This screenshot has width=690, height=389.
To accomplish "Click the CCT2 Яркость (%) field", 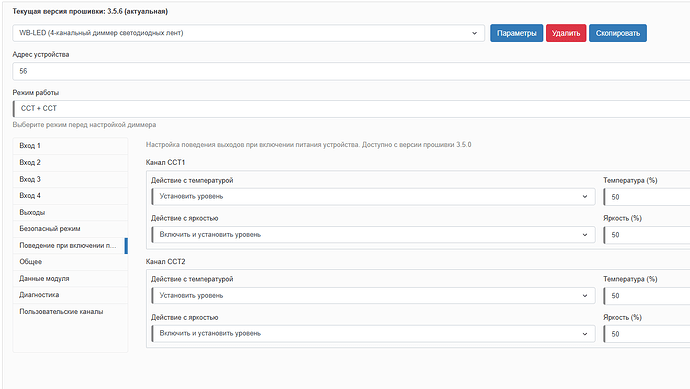I will [647, 334].
